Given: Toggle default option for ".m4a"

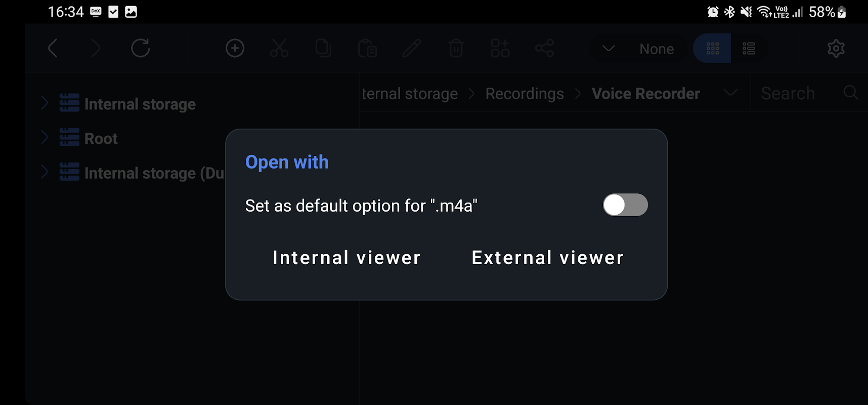Looking at the screenshot, I should pyautogui.click(x=625, y=205).
